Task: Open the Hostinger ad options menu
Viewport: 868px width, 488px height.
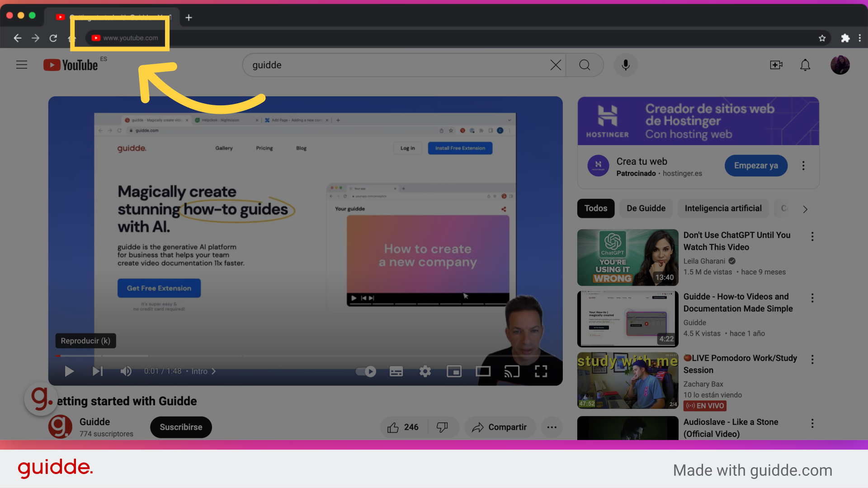Action: (803, 166)
